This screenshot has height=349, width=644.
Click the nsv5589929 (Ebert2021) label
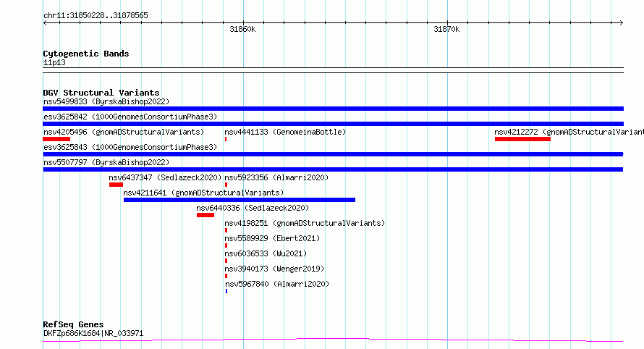tap(272, 238)
